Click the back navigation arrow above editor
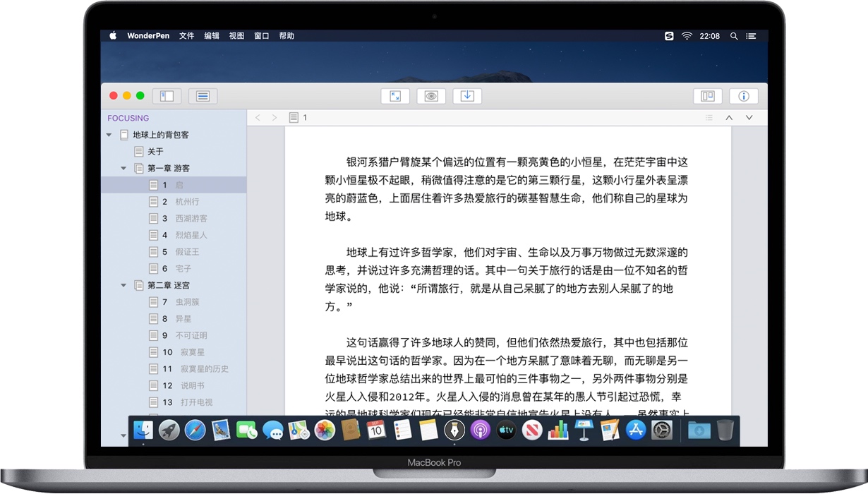868x494 pixels. click(x=258, y=117)
